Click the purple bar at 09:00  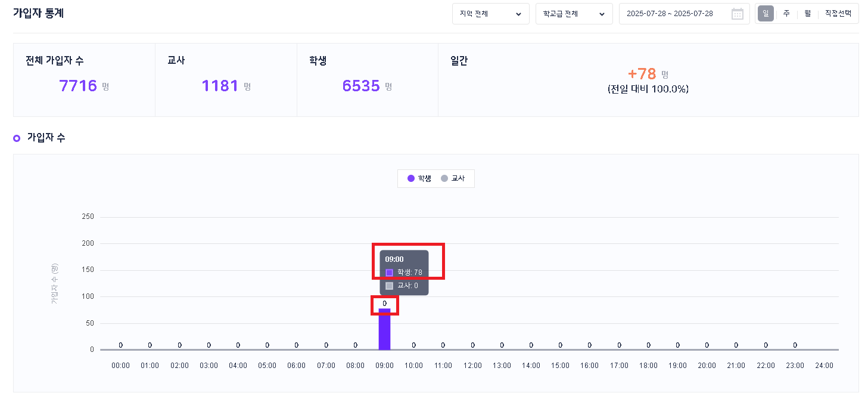384,330
